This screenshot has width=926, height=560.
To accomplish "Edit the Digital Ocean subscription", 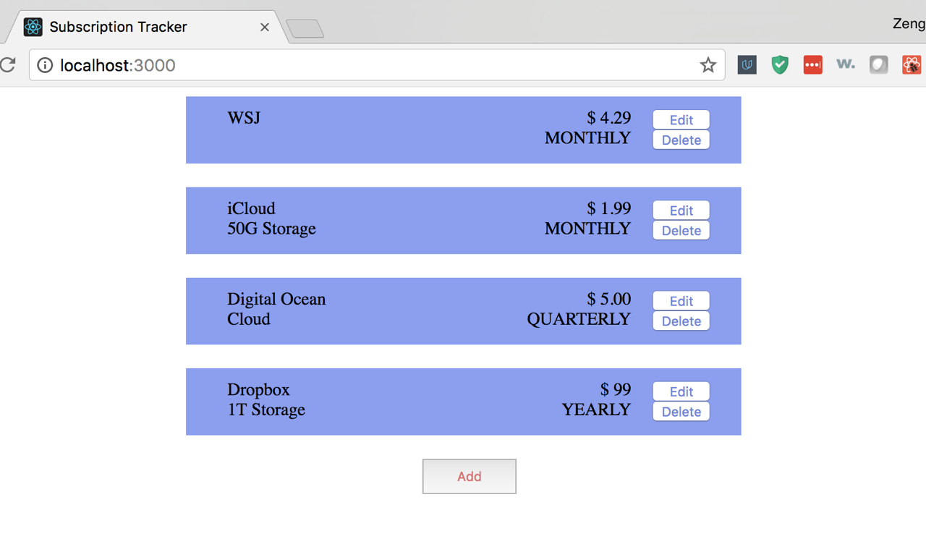I will pyautogui.click(x=681, y=300).
